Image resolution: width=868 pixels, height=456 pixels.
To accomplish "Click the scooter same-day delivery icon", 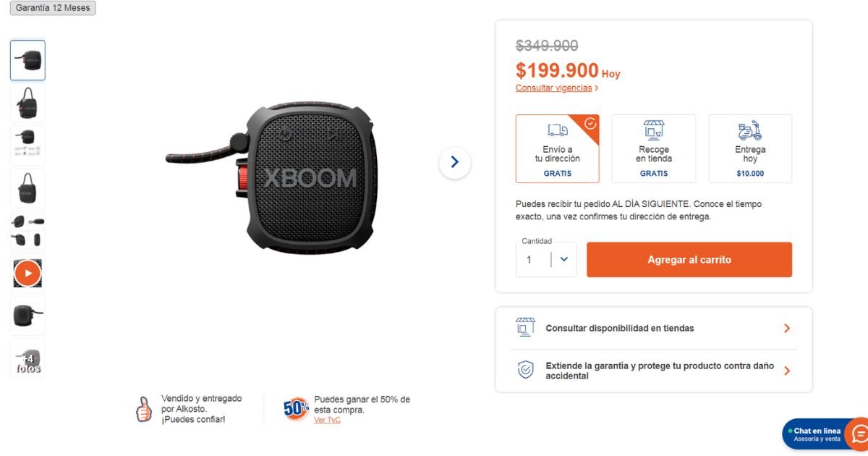I will [x=750, y=130].
